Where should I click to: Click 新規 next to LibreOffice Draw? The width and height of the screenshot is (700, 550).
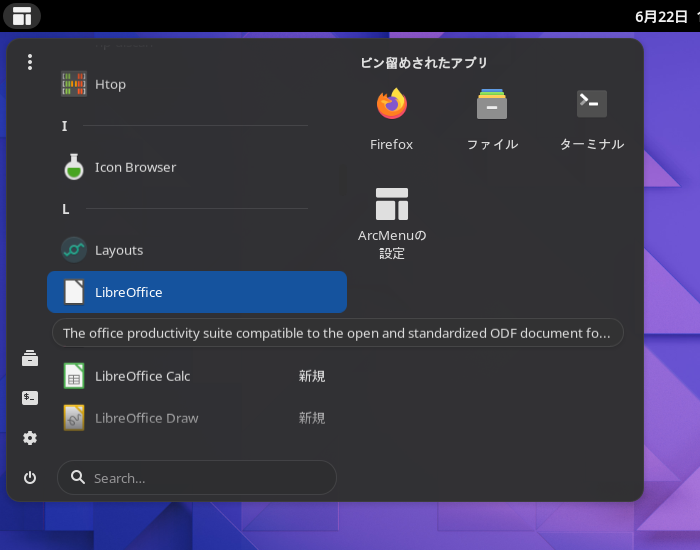[312, 418]
